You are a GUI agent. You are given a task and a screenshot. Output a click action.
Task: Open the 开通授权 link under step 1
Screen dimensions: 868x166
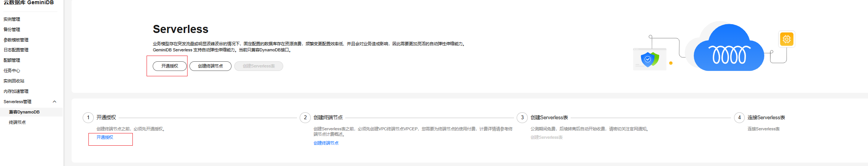105,137
